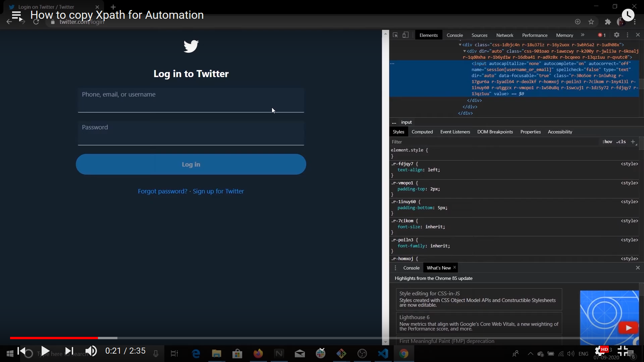Screen dimensions: 644x362
Task: Open the hidden DevTools tabs chevron menu
Action: [583, 35]
